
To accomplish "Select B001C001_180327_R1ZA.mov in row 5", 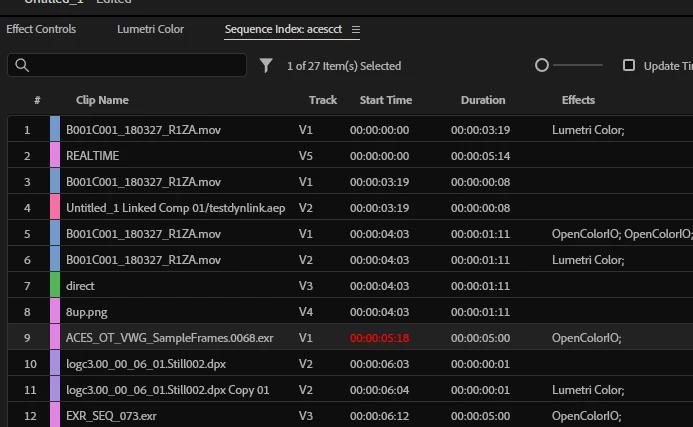I will [143, 234].
